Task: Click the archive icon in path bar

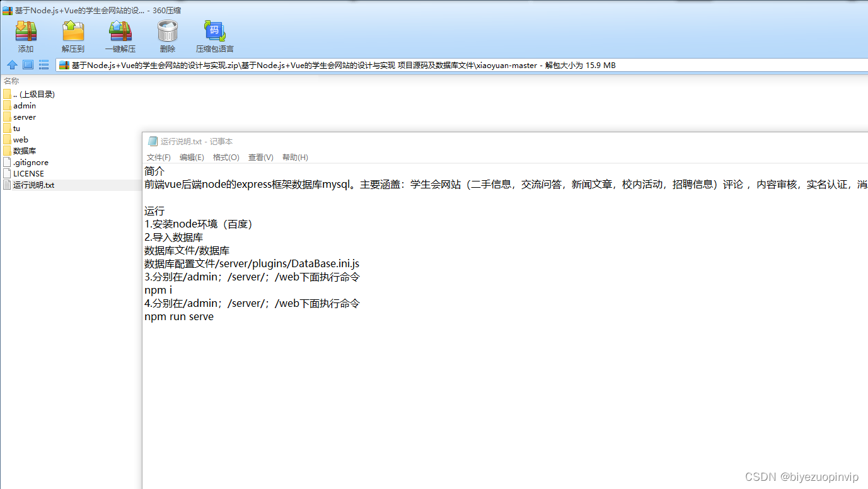Action: (x=64, y=65)
